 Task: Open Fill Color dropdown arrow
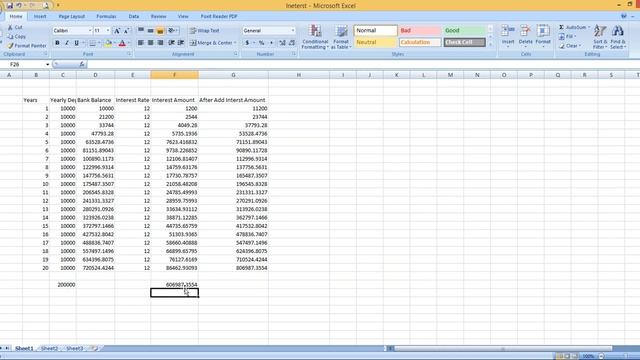coord(115,43)
